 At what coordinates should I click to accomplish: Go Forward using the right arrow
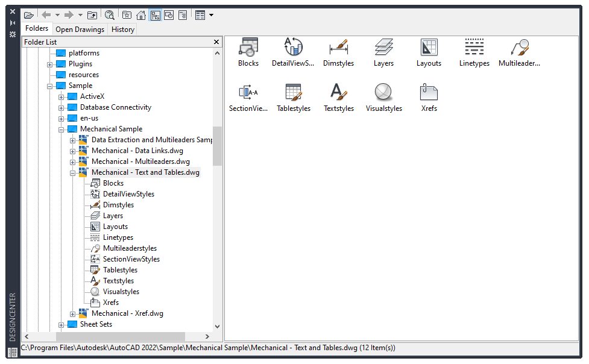69,15
